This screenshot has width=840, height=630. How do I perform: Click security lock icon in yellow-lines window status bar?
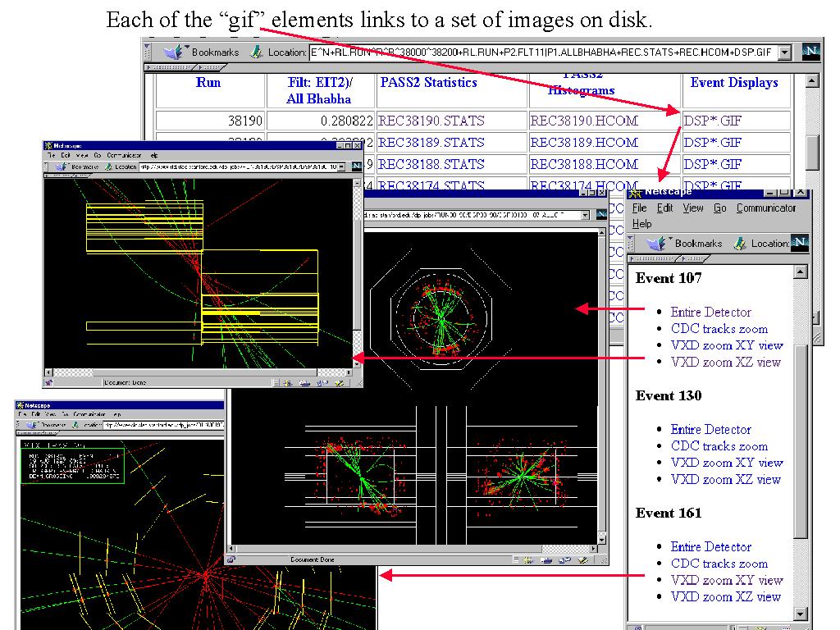click(x=48, y=381)
